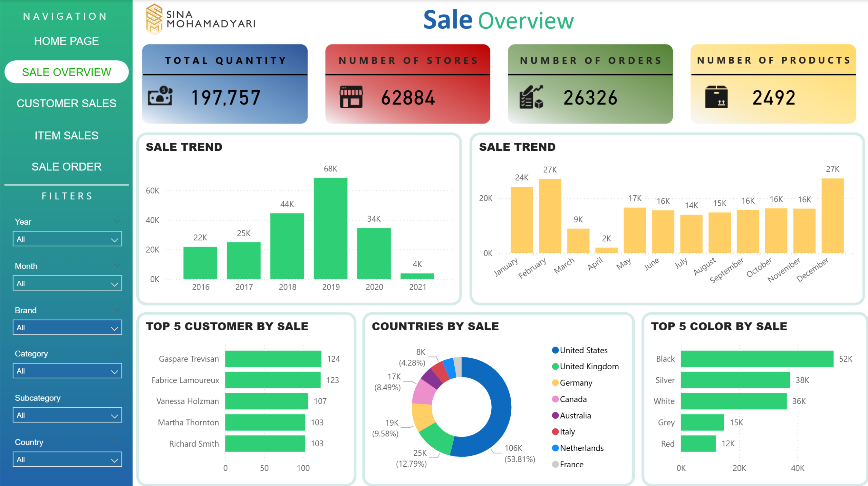The image size is (868, 486).
Task: Open the Country dropdown list
Action: 67,460
